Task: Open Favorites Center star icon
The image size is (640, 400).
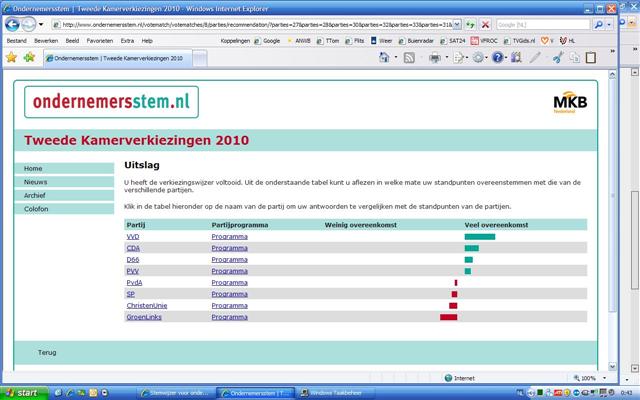Action: (x=11, y=58)
